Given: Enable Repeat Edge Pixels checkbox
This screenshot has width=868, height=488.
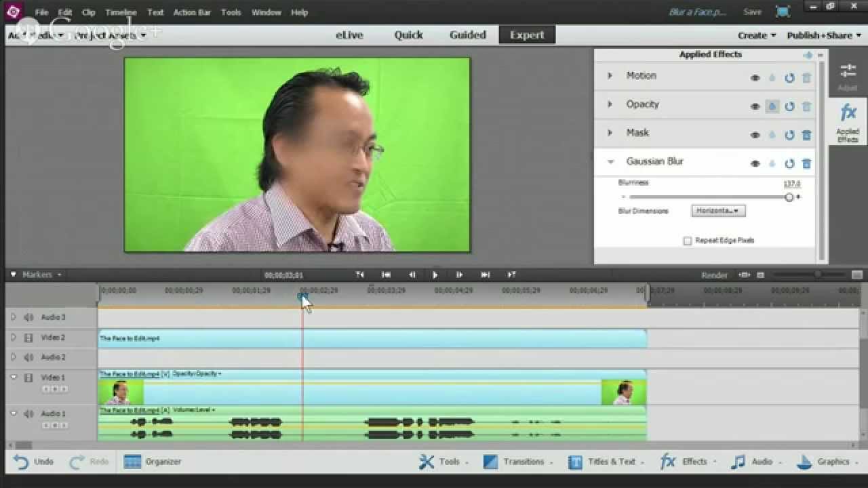Looking at the screenshot, I should pyautogui.click(x=688, y=241).
